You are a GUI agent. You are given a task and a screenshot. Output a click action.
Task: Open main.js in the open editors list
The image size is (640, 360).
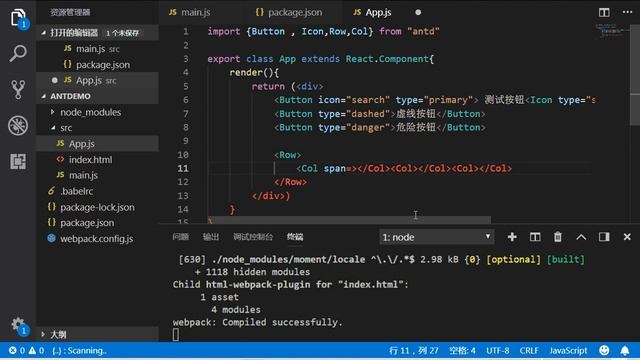[98, 49]
